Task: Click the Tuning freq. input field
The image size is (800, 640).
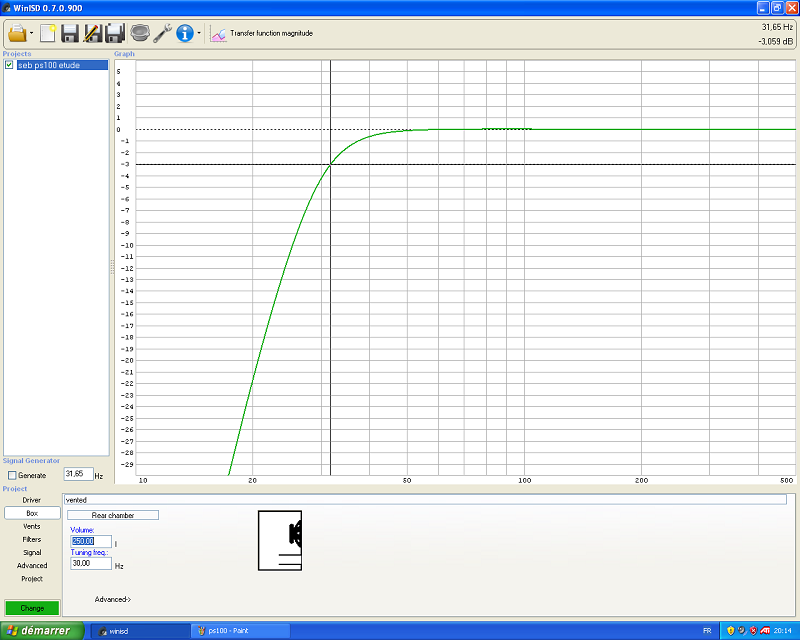Action: (91, 563)
